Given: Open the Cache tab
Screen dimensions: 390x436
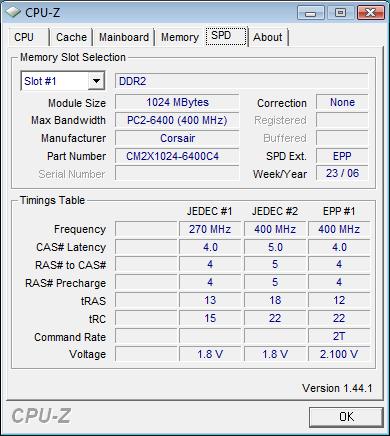Looking at the screenshot, I should pyautogui.click(x=71, y=37).
